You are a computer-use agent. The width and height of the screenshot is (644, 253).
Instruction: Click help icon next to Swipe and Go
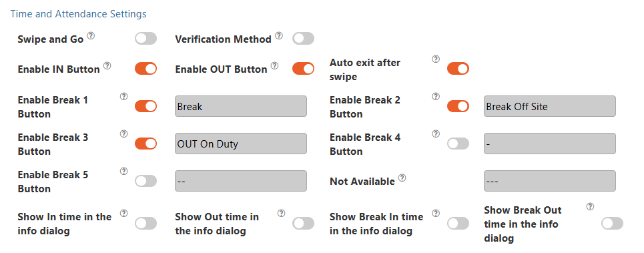click(91, 36)
